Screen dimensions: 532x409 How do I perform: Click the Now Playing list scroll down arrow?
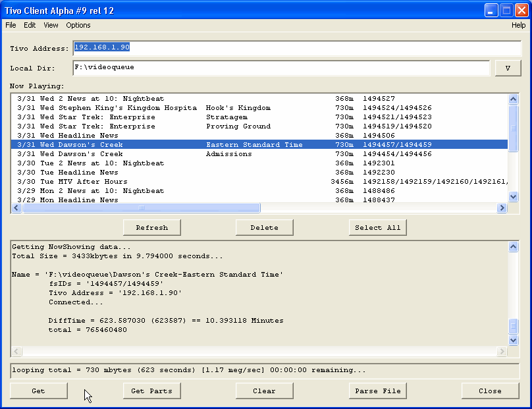(514, 196)
